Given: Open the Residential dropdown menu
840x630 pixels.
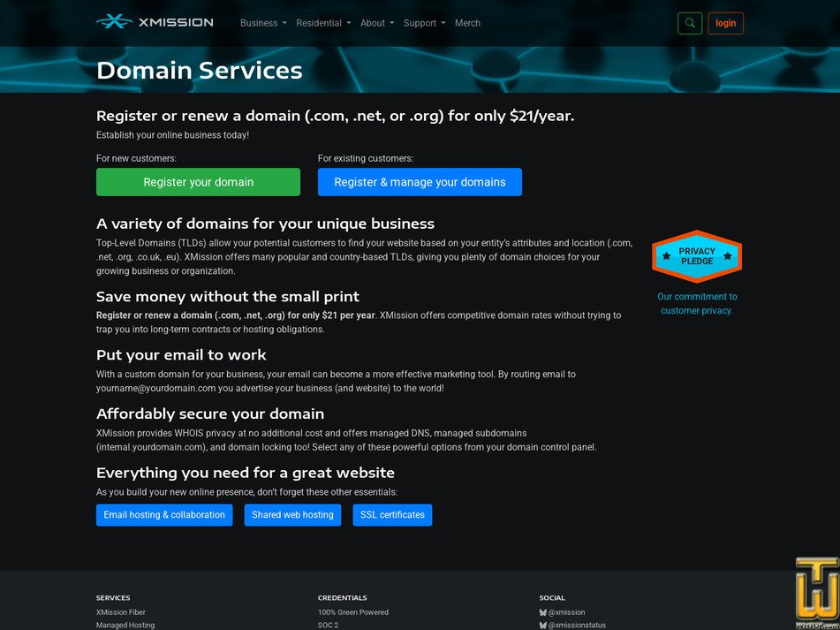Looking at the screenshot, I should (322, 24).
